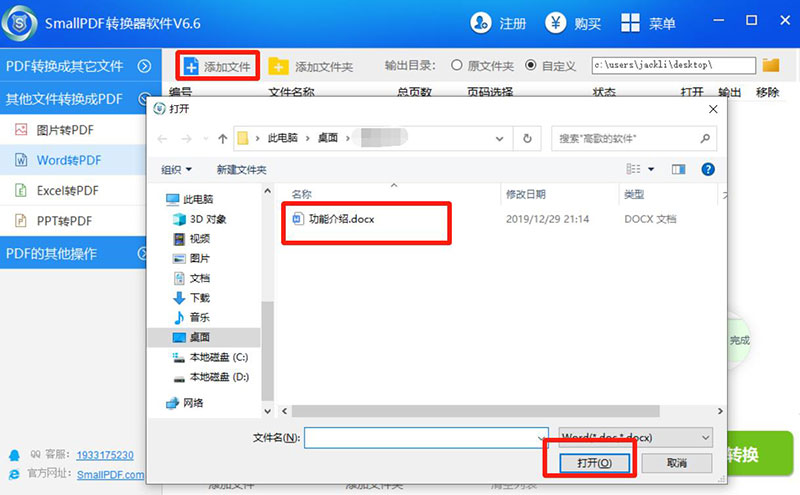Viewport: 800px width, 495px height.
Task: Go up one folder with up arrow
Action: tap(221, 138)
